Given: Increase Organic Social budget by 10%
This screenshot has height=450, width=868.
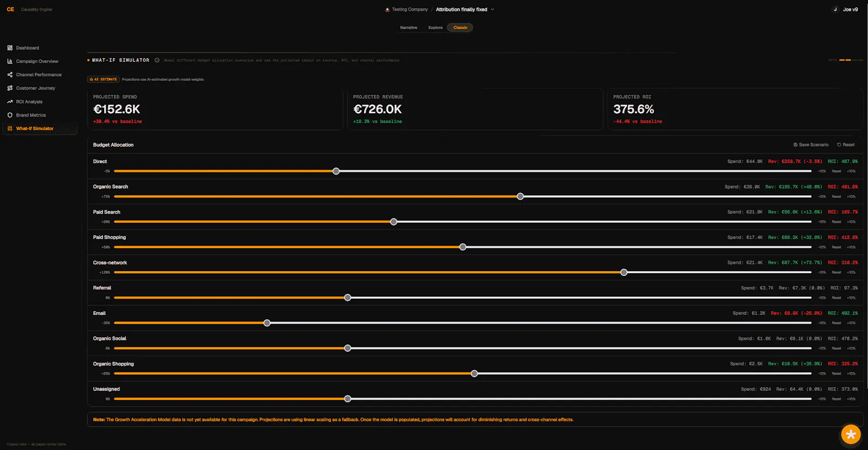Looking at the screenshot, I should coord(851,348).
